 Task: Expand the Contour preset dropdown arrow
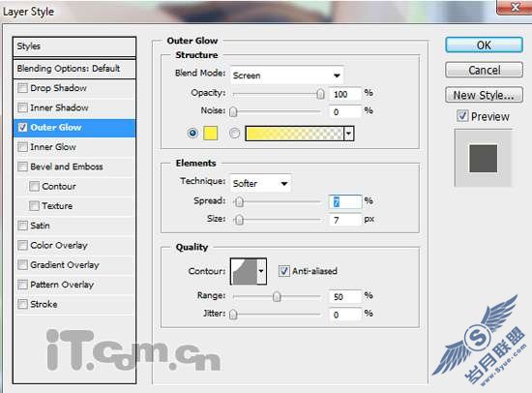pyautogui.click(x=261, y=271)
